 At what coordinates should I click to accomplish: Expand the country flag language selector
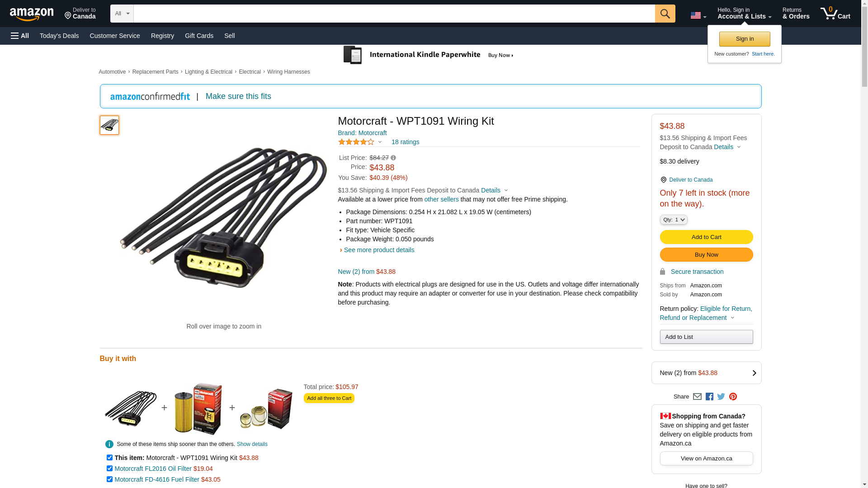pyautogui.click(x=698, y=16)
